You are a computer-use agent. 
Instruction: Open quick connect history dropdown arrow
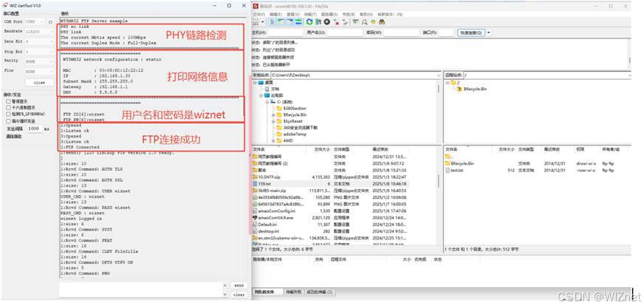(489, 32)
